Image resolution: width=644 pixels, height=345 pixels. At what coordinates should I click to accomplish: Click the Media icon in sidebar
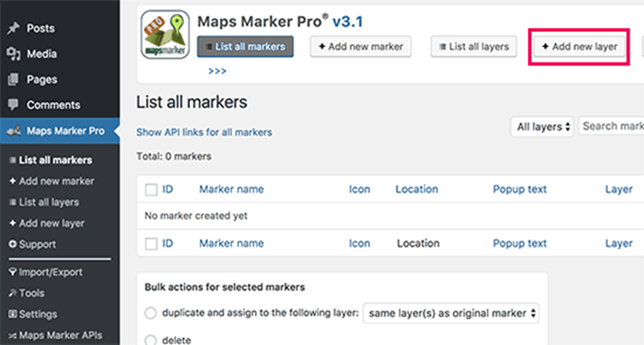[x=13, y=54]
